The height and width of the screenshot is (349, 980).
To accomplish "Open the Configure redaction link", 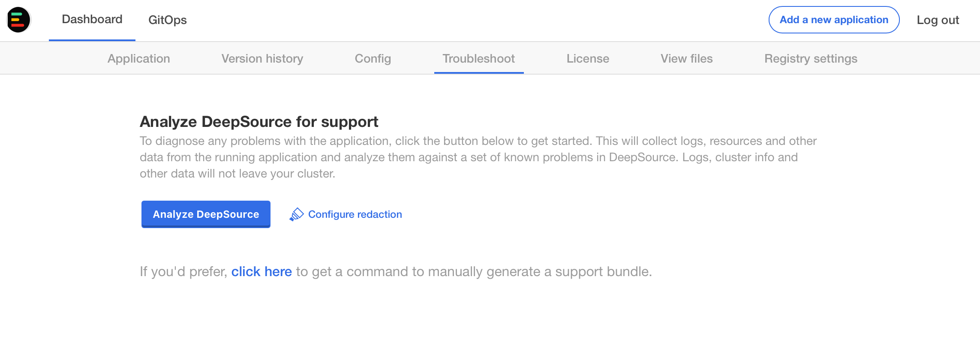I will click(x=355, y=214).
